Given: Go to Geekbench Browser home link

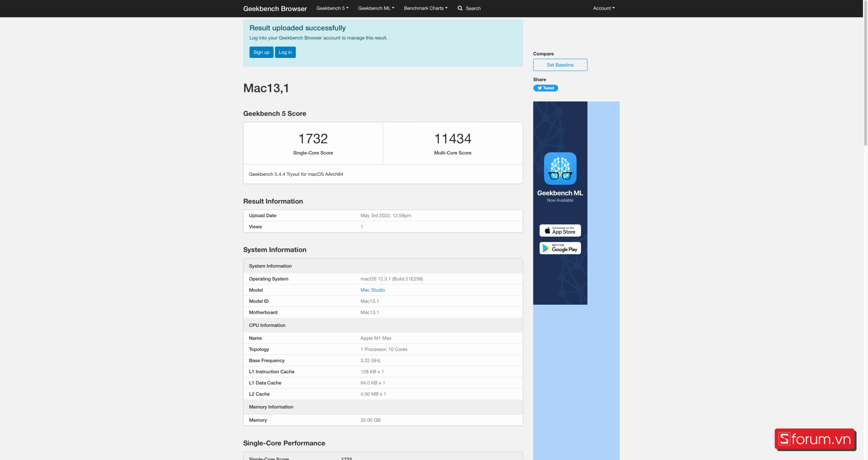Looking at the screenshot, I should (x=275, y=8).
